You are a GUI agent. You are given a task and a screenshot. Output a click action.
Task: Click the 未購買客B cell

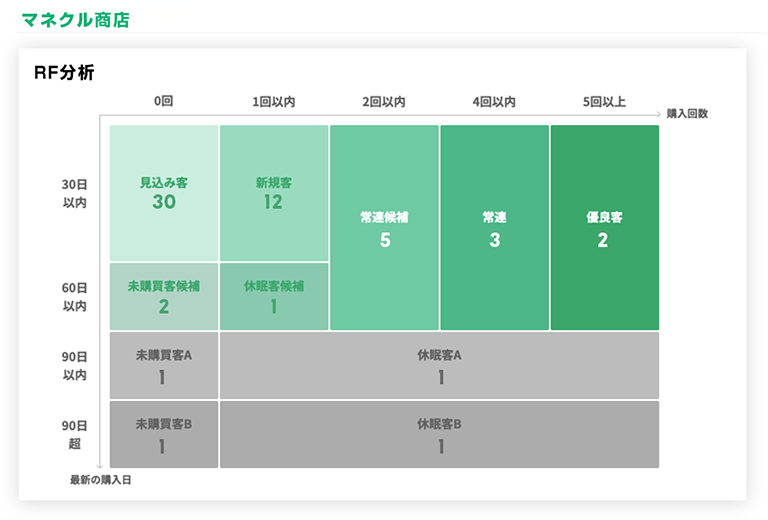click(x=164, y=434)
